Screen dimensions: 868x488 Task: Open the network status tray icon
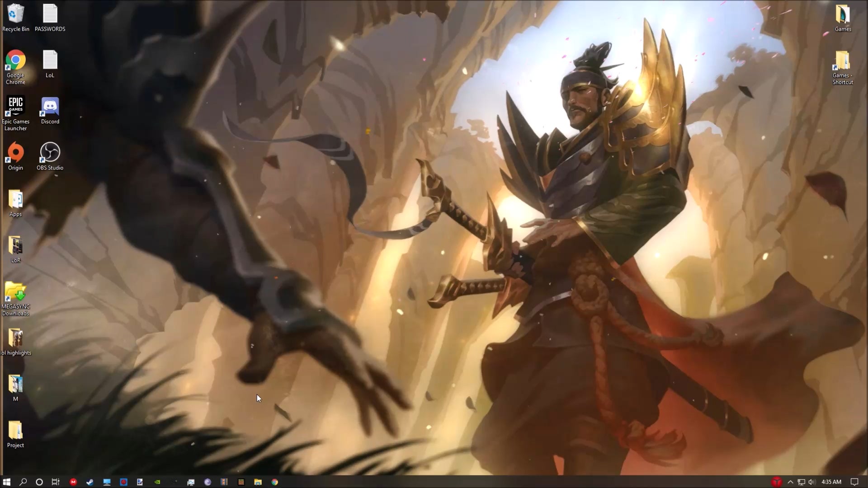(x=801, y=482)
